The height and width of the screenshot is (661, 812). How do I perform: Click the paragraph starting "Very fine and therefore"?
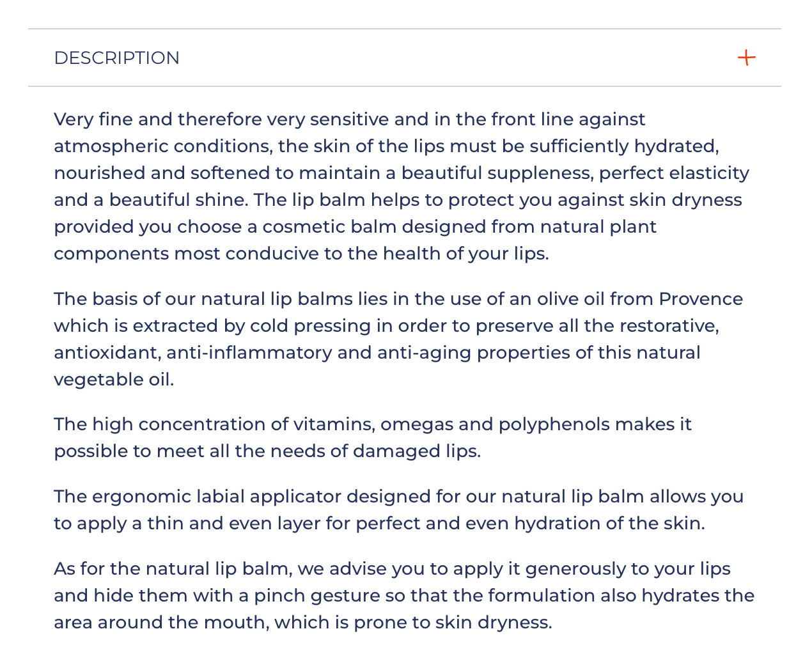(x=401, y=187)
